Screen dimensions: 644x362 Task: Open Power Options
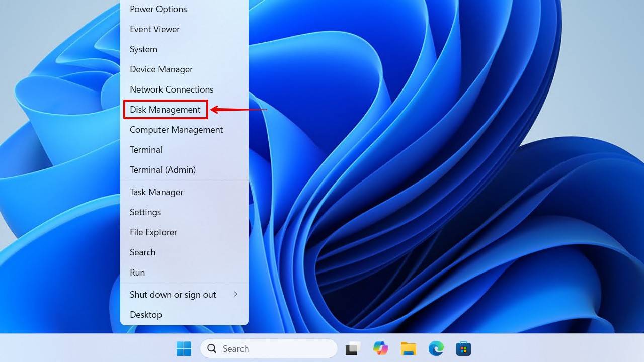[x=158, y=9]
